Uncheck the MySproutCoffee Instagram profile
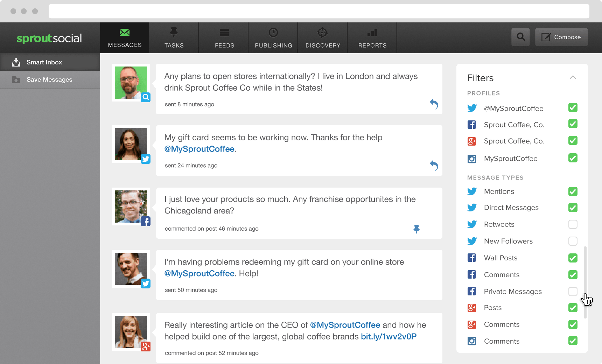Image resolution: width=602 pixels, height=364 pixels. (573, 158)
